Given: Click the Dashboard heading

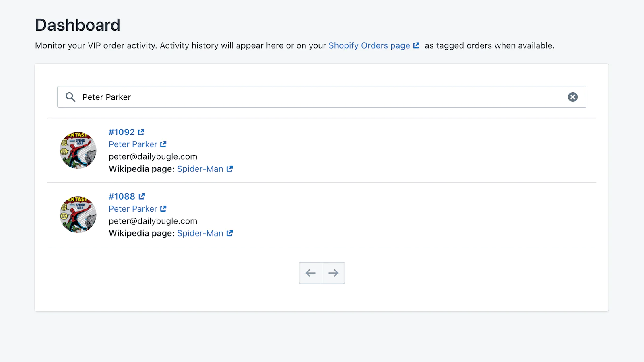Looking at the screenshot, I should coord(78,25).
